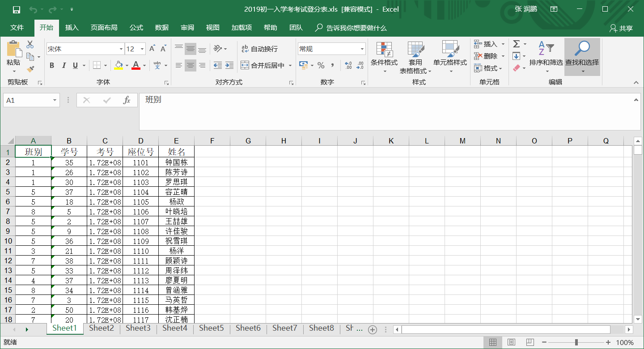Image resolution: width=644 pixels, height=349 pixels.
Task: Click the Insert Function fx icon
Action: coord(127,100)
